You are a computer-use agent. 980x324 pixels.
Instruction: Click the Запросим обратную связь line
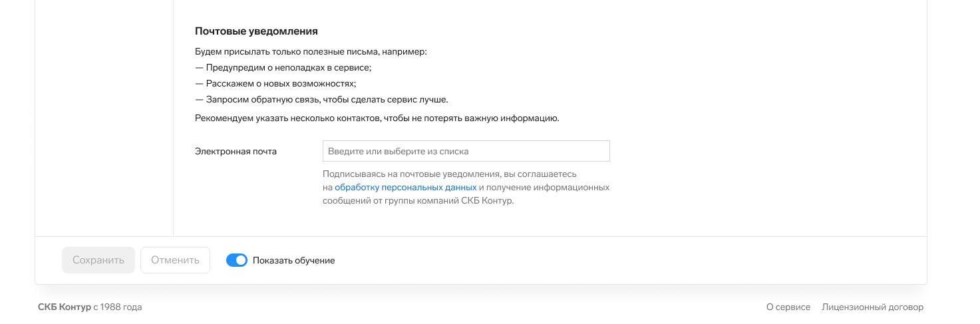pos(321,100)
